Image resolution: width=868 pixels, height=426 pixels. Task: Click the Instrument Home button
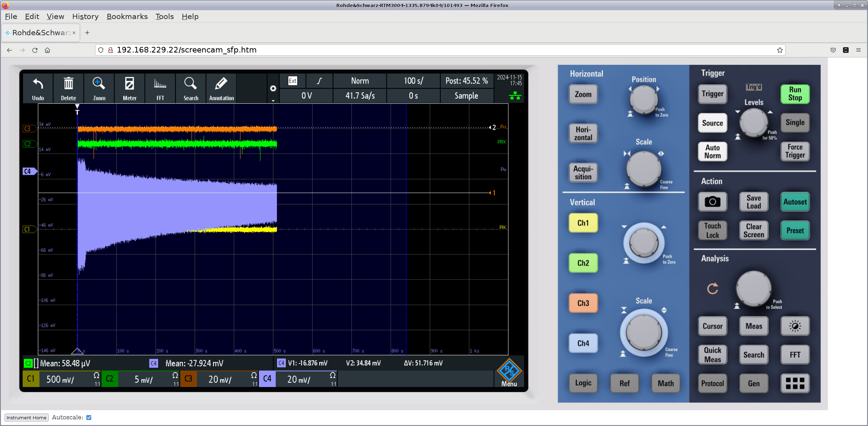tap(26, 418)
